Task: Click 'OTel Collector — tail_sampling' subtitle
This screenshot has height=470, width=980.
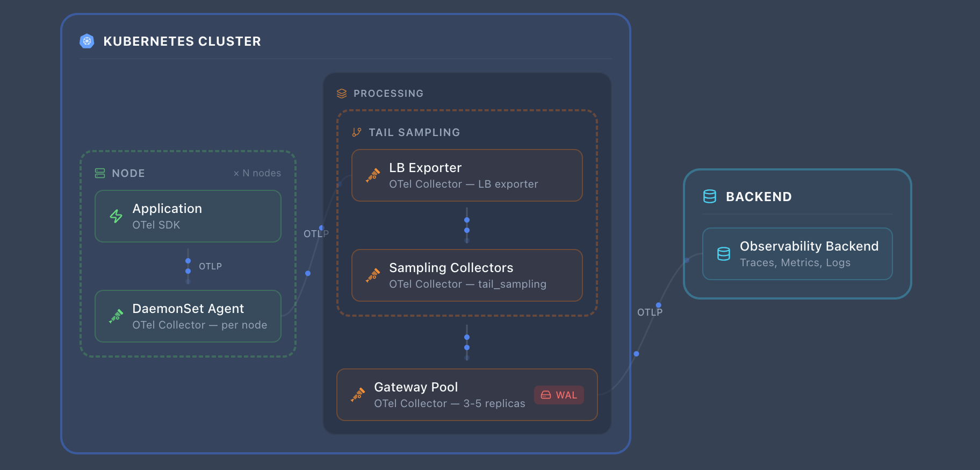Action: [467, 284]
